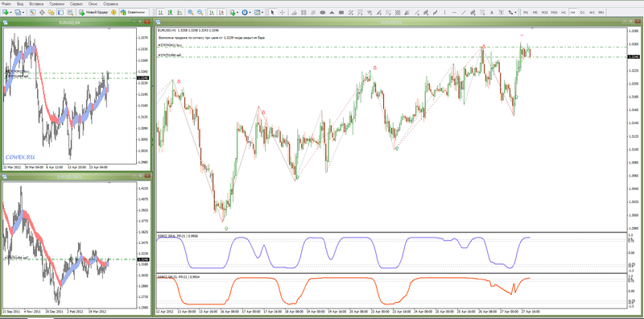Expand the Indicators list dropdown arrow
Image resolution: width=644 pixels, height=319 pixels.
click(237, 12)
